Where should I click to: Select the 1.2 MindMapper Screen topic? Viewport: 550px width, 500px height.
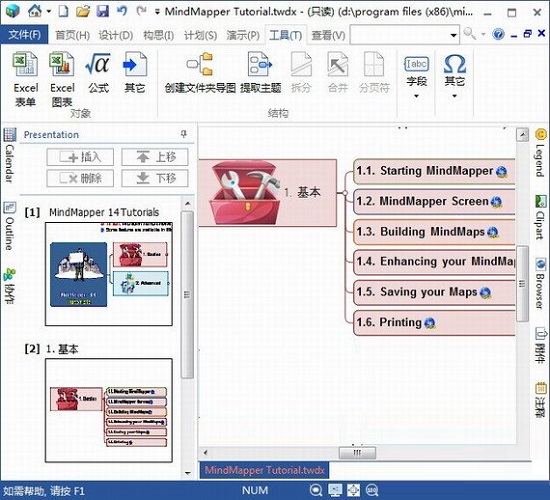[434, 202]
